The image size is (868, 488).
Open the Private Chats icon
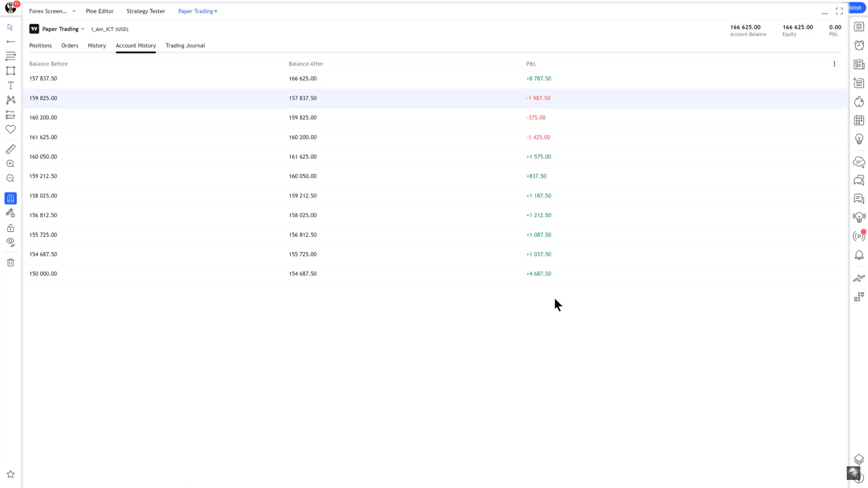859,181
